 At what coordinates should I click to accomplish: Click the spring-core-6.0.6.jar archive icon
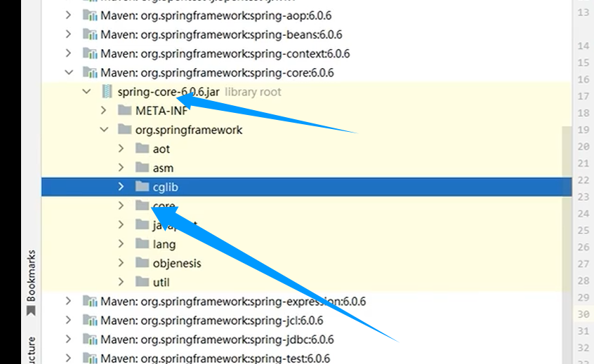(107, 91)
